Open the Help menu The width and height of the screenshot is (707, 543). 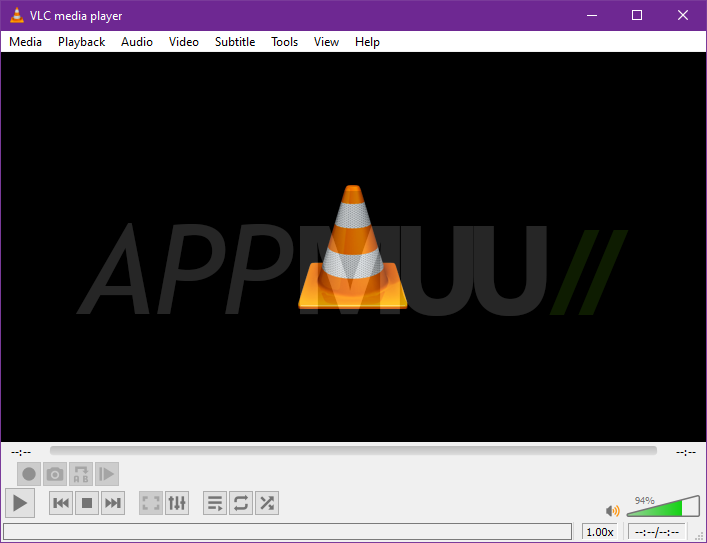click(367, 42)
